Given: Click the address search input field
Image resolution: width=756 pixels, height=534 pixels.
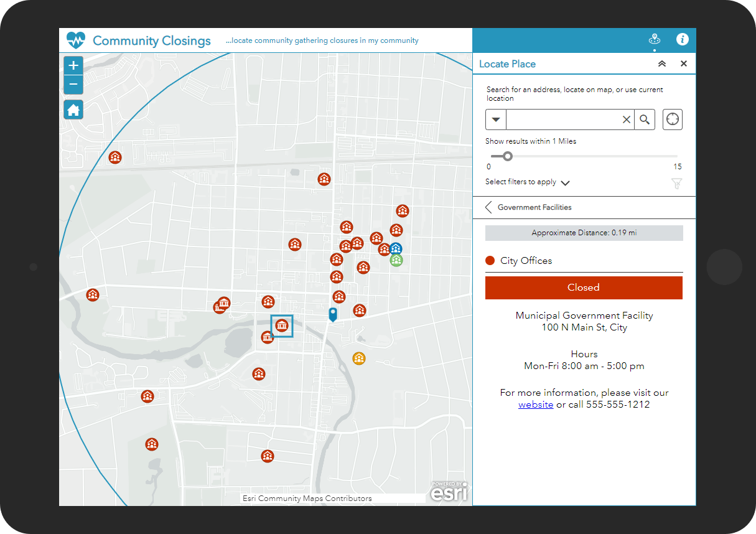Looking at the screenshot, I should coord(563,119).
